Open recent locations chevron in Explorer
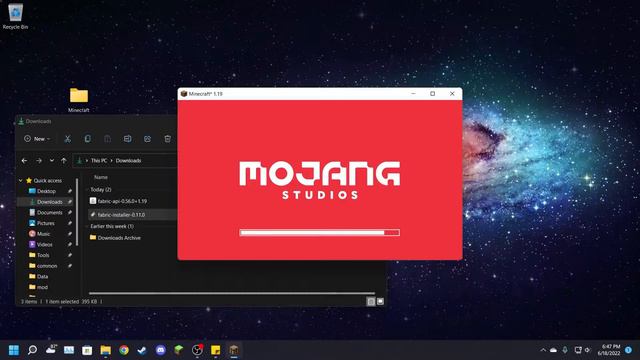Image resolution: width=640 pixels, height=360 pixels. (x=52, y=161)
